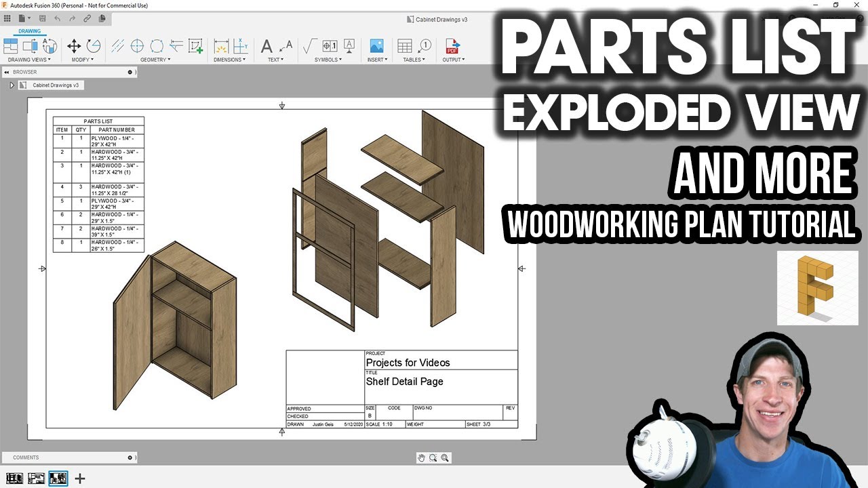Click the copy sheets icon in the quick toolbar
Screen dimensions: 868x488
102,19
